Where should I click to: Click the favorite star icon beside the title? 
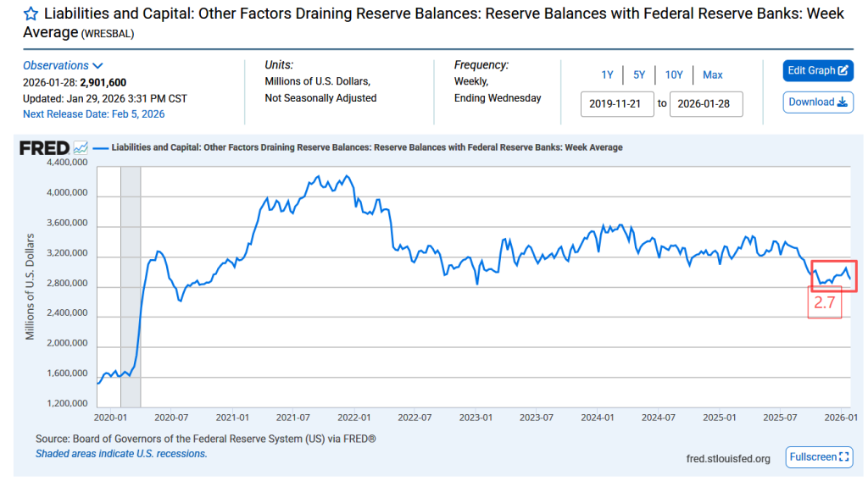[x=31, y=14]
